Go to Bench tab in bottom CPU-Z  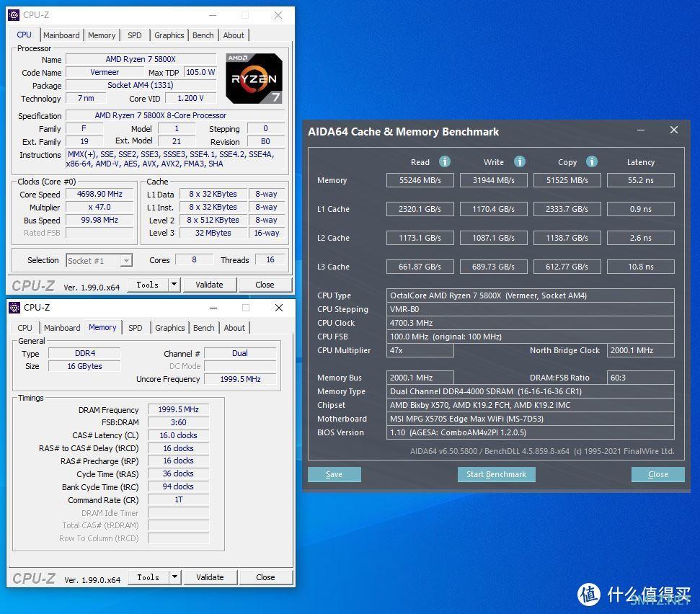point(203,328)
